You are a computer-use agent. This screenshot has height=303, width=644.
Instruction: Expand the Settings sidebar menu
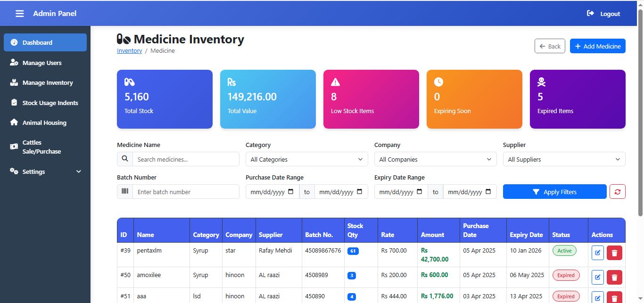pos(45,172)
